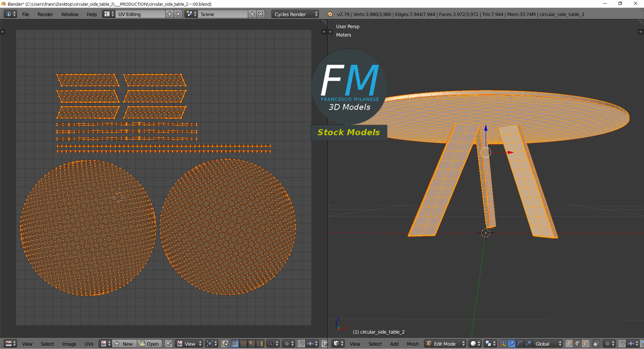Click the Blender logo in info header

[x=330, y=14]
